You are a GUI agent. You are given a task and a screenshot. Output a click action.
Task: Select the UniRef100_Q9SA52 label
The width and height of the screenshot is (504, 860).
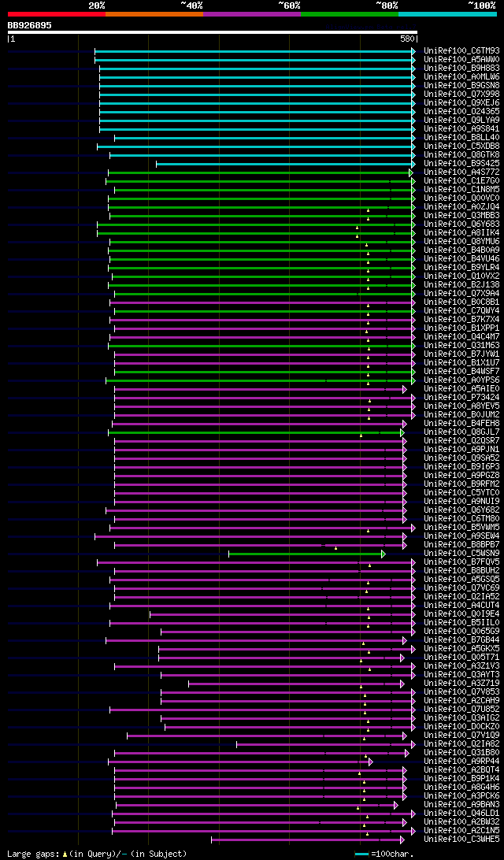click(x=461, y=458)
